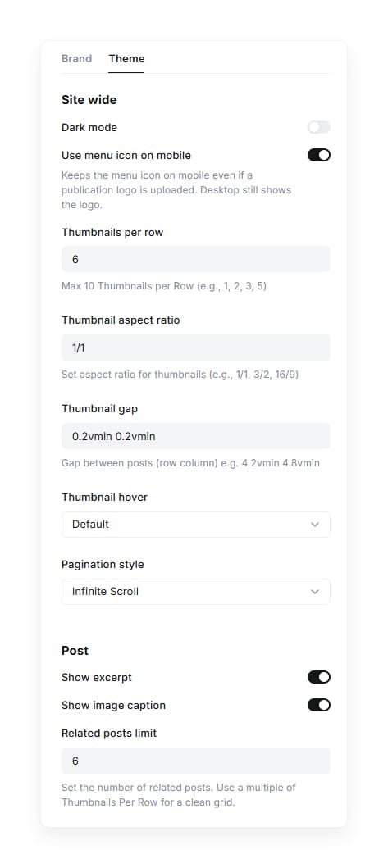Viewport: 388px width, 868px height.
Task: Toggle the Show image caption switch
Action: (x=319, y=705)
